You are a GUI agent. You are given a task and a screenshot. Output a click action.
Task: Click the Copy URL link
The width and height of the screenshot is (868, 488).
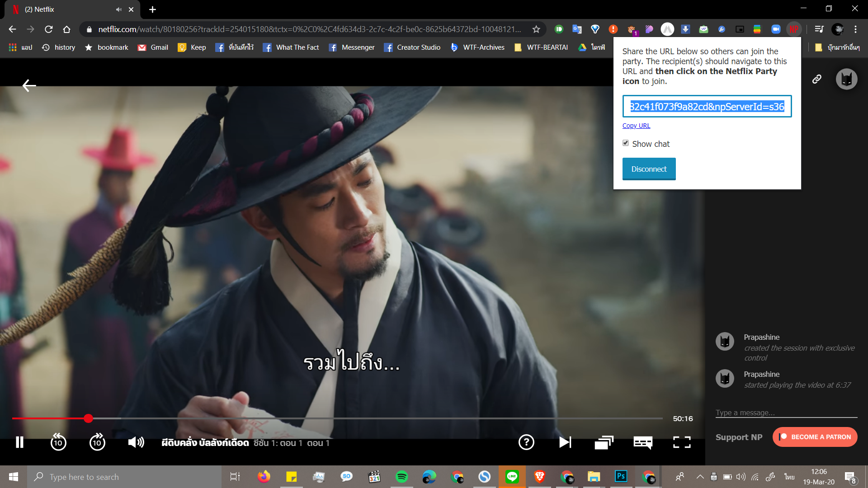pos(636,126)
